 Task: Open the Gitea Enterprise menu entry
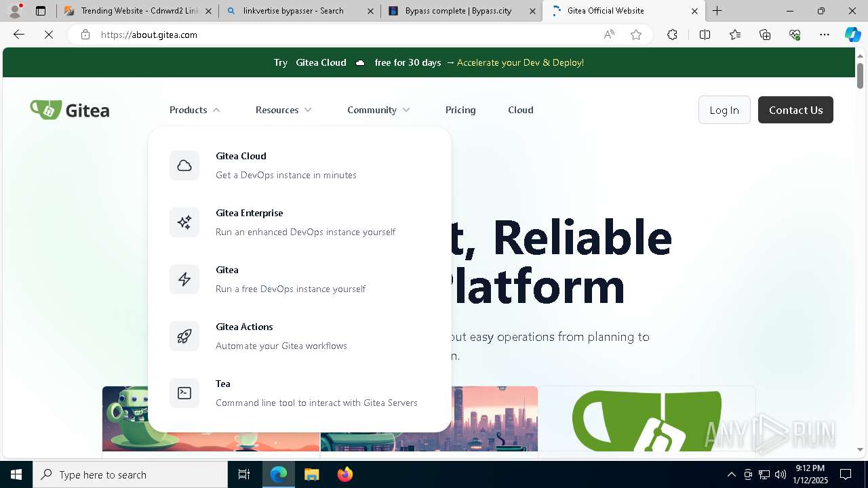(299, 222)
